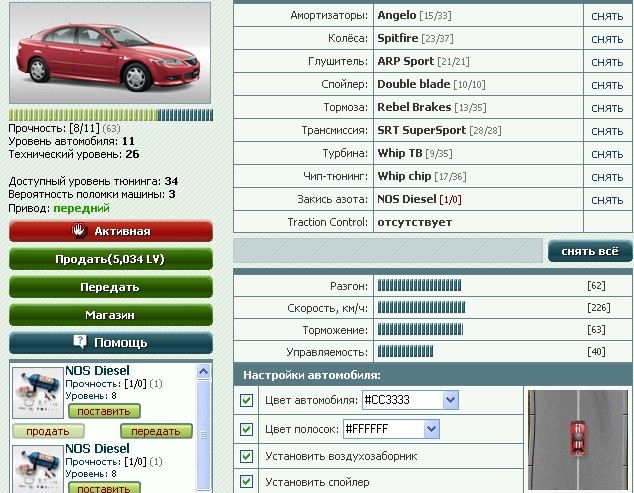634x493 pixels.
Task: Click first NOS Diesel title in list
Action: click(97, 370)
